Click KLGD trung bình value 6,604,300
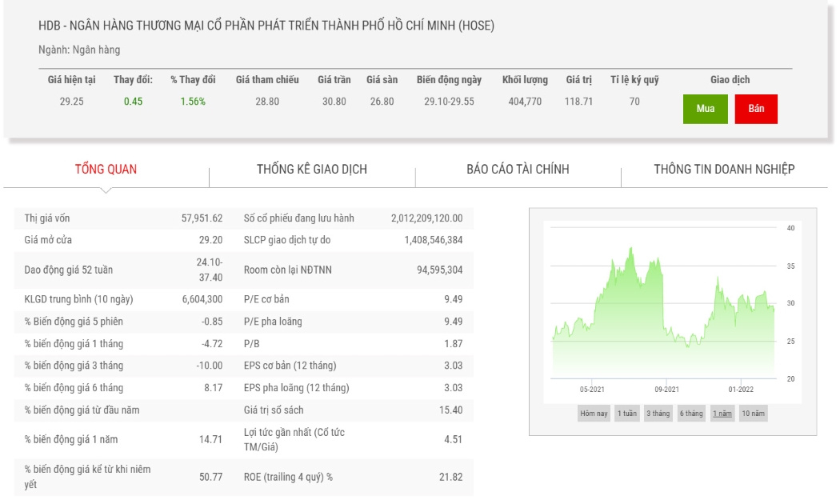 [x=202, y=299]
